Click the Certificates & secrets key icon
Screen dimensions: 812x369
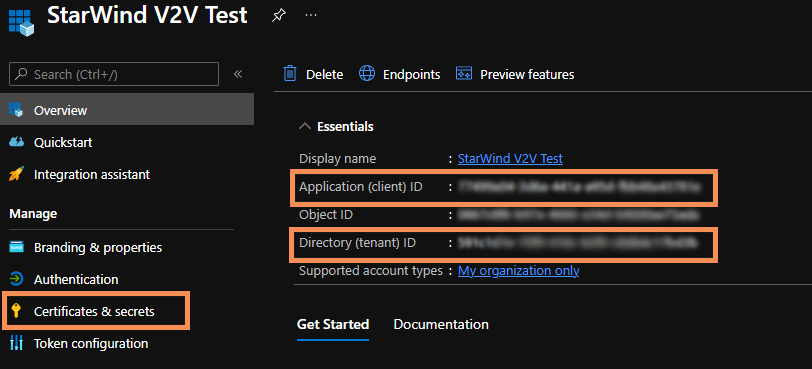tap(16, 311)
